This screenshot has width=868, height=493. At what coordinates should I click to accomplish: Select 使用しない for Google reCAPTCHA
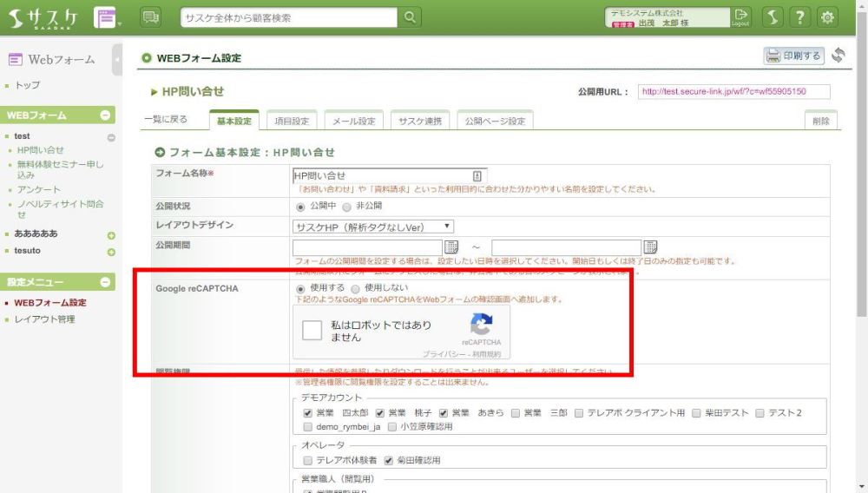[x=356, y=288]
